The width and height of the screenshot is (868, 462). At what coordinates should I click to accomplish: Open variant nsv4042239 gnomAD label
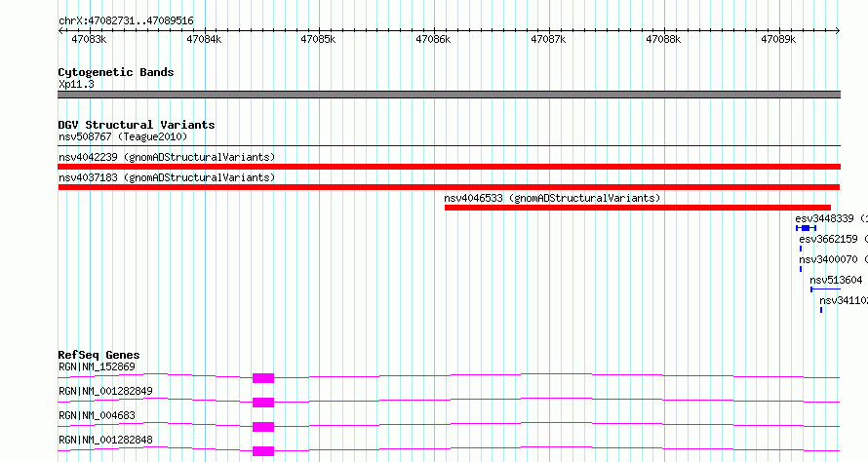167,157
